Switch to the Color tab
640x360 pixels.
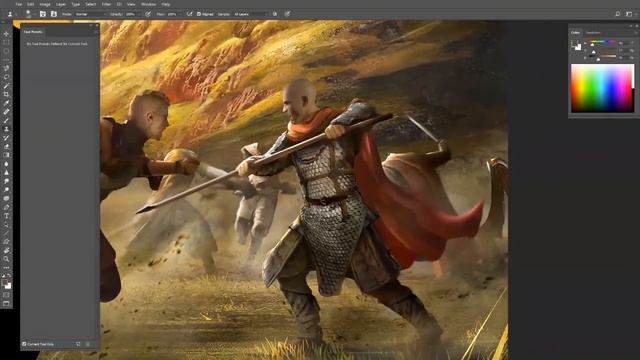coord(576,33)
